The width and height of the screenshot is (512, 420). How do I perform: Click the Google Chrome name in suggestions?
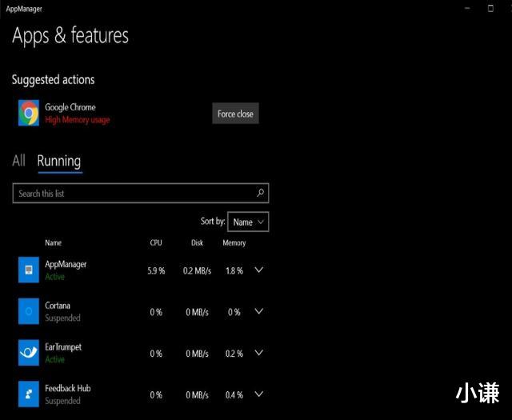70,107
